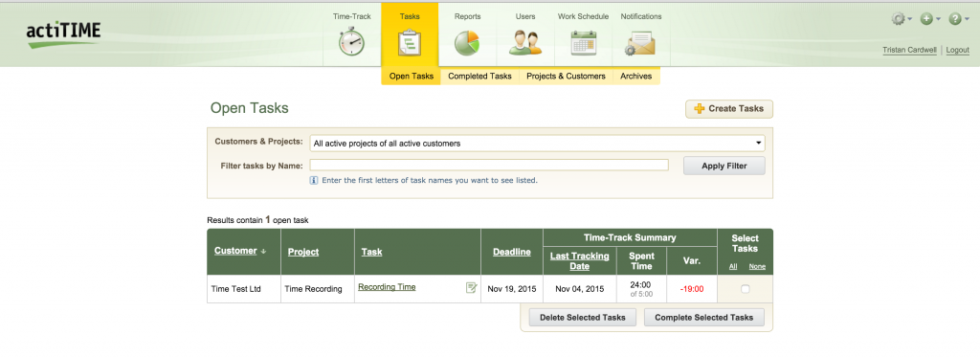Screen dimensions: 980x357
Task: Click the Tasks clipboard icon
Action: pyautogui.click(x=410, y=43)
